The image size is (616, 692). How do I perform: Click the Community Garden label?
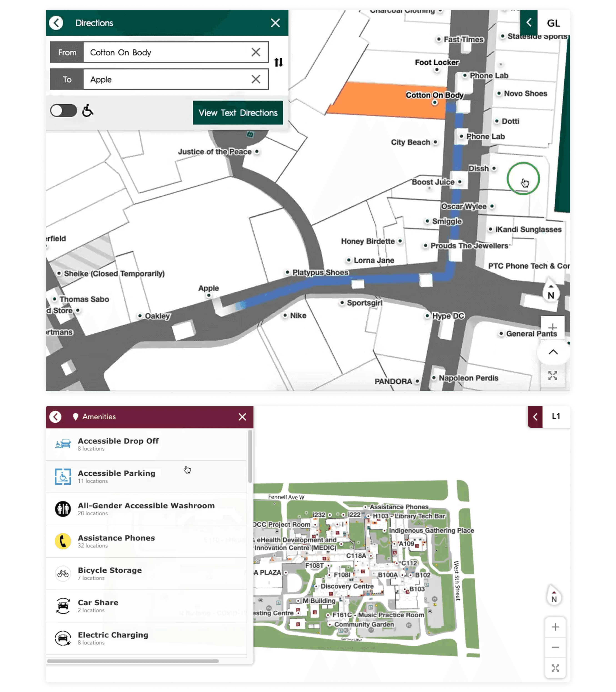tap(364, 624)
